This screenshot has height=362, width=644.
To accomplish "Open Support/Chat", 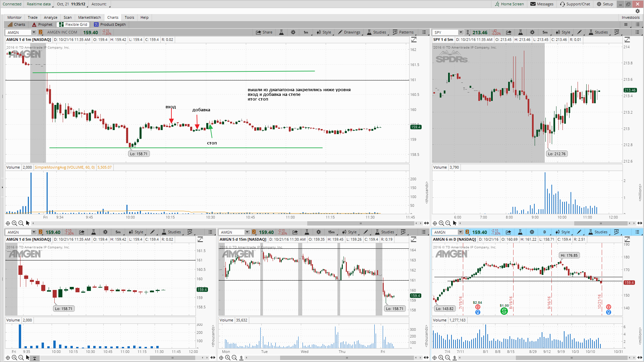I will [575, 4].
